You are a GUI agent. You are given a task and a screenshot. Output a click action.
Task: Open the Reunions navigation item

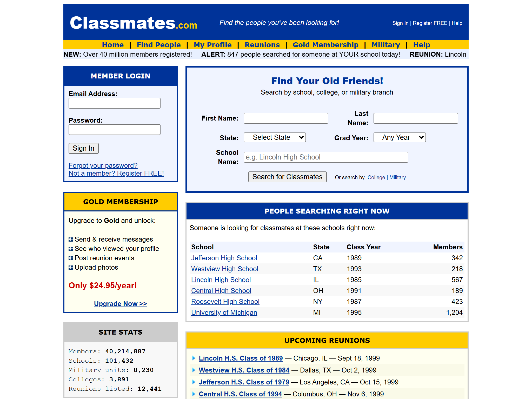[x=262, y=45]
